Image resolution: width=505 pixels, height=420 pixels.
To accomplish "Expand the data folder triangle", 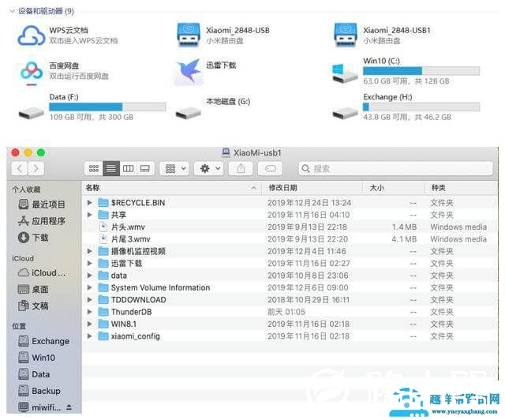I will 89,276.
